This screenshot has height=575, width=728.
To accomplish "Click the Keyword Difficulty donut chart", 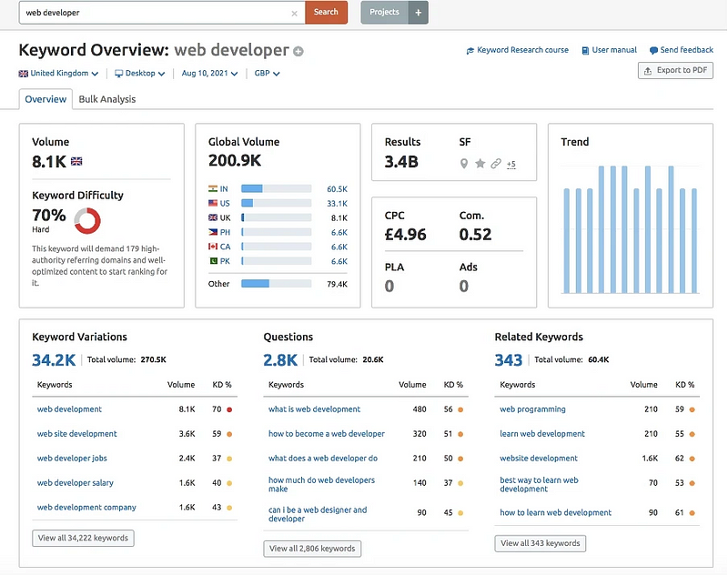I will 87,220.
